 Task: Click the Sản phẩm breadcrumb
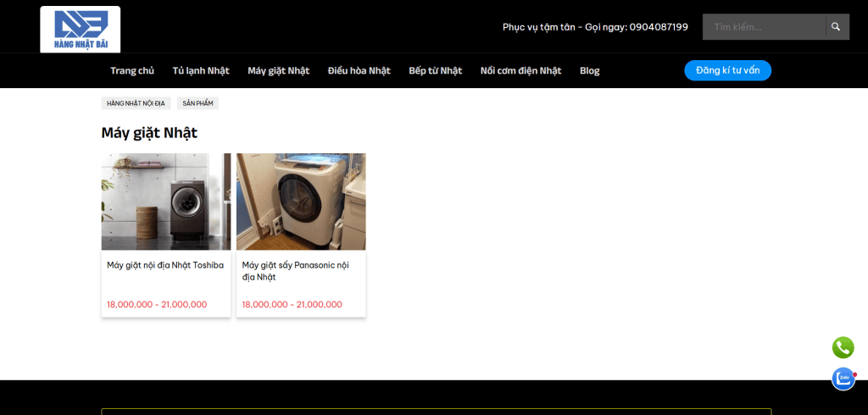click(x=198, y=103)
